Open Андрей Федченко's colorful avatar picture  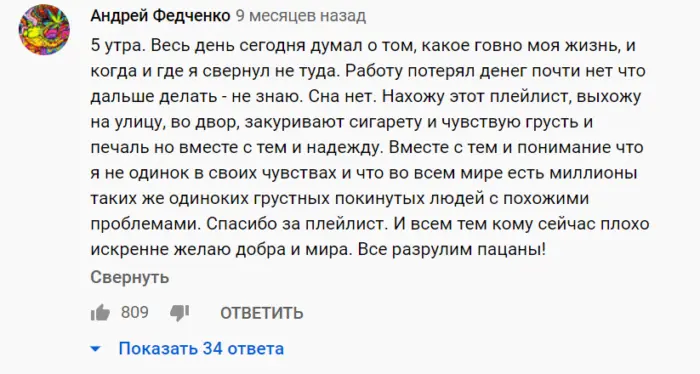point(44,29)
